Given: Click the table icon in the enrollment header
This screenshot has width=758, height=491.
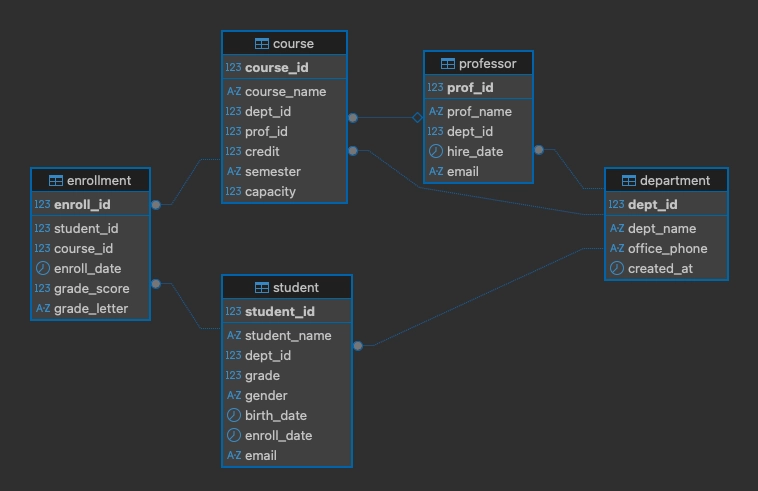Looking at the screenshot, I should 56,181.
